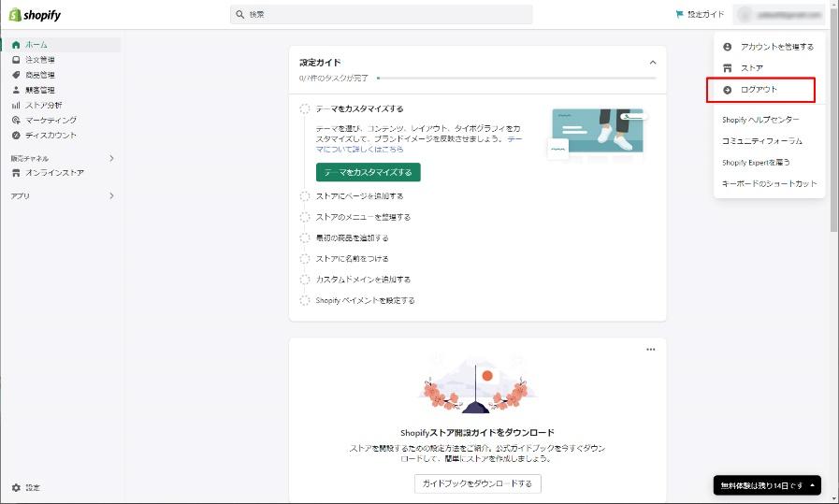Screen dimensions: 839x504
Task: Open the 最初の商品を追加する task
Action: [352, 238]
